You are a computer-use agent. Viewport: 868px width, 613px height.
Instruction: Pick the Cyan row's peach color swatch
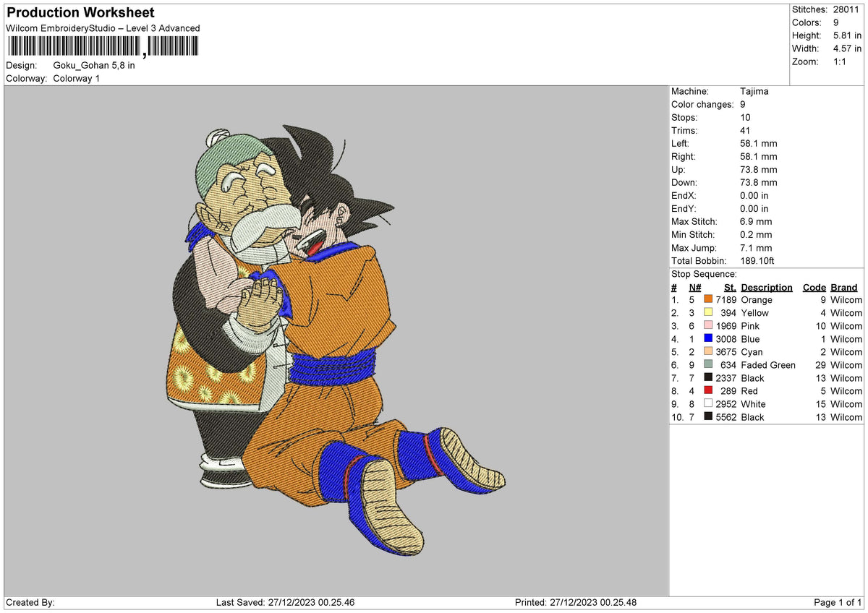(x=708, y=351)
